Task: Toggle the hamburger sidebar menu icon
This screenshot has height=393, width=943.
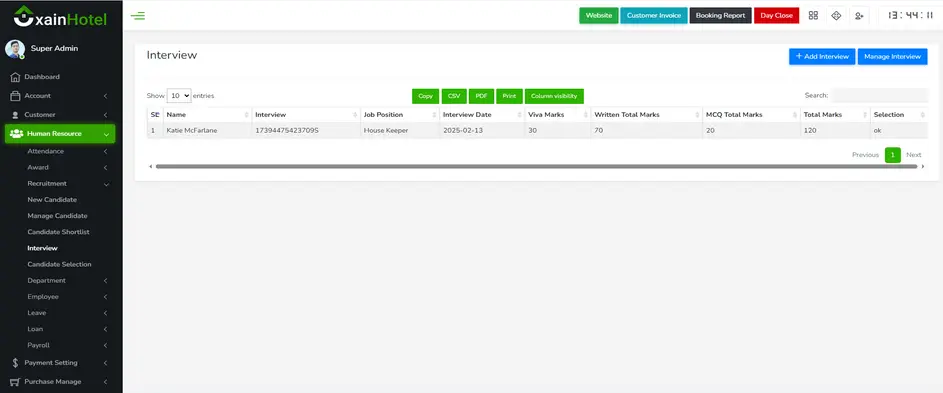Action: (x=138, y=16)
